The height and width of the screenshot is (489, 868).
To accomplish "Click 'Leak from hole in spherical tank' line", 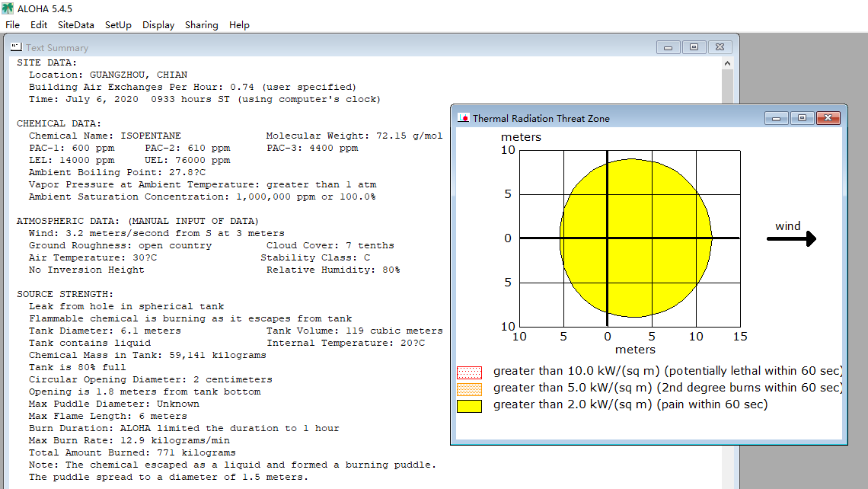I will 126,306.
